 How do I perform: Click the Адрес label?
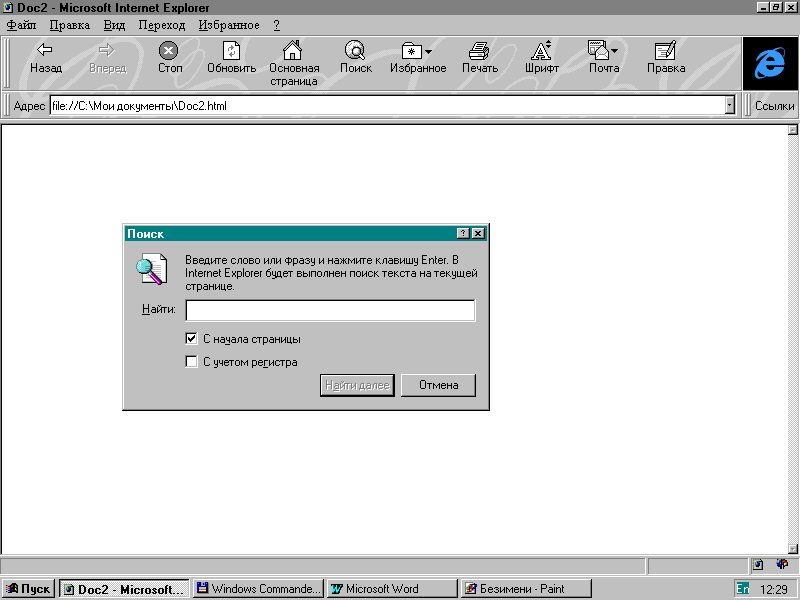(29, 106)
